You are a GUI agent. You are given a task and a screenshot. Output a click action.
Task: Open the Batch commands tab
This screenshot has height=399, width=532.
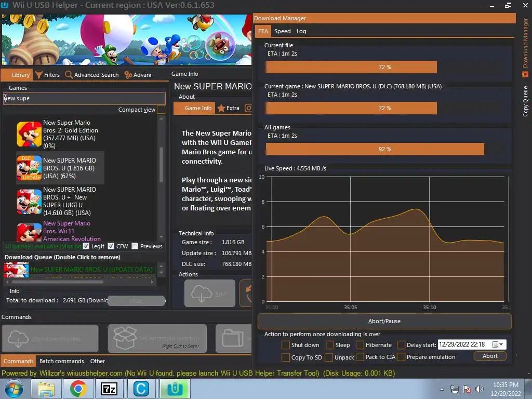pyautogui.click(x=61, y=361)
